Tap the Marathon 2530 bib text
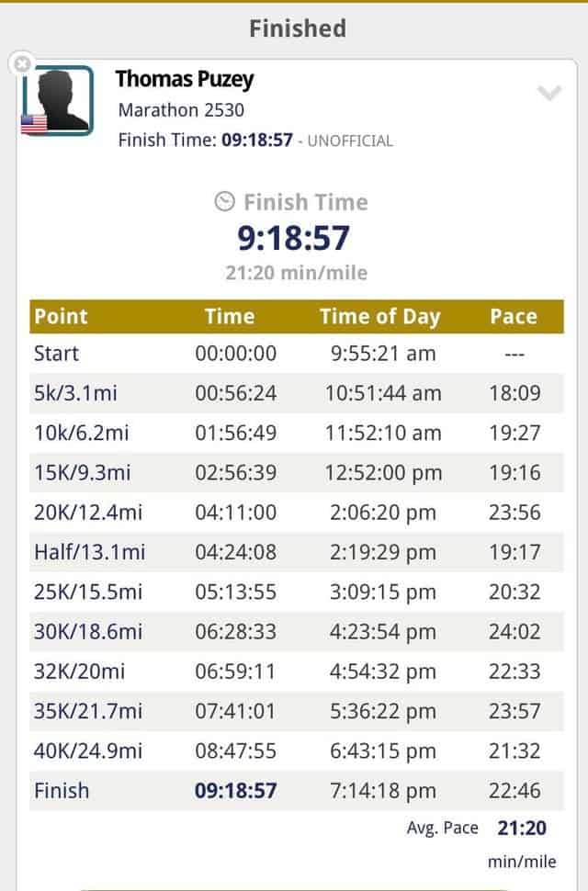588x891 pixels. pyautogui.click(x=181, y=109)
